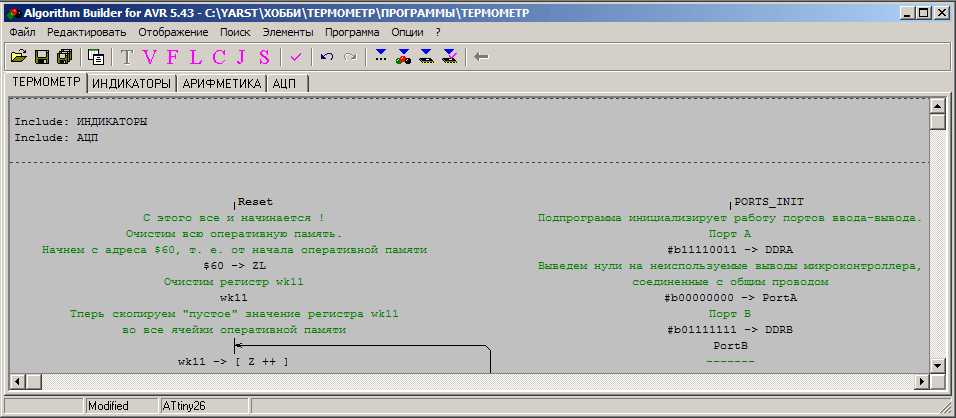Save the file with the floppy icon

(42, 57)
